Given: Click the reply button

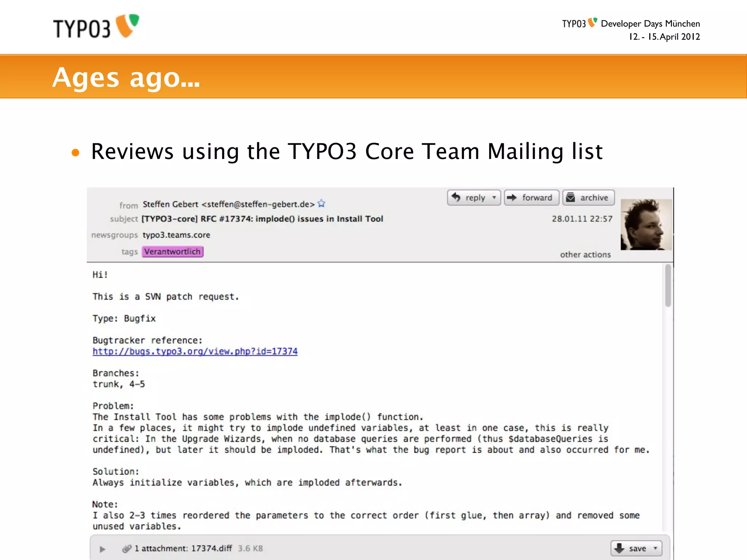Looking at the screenshot, I should pos(474,198).
